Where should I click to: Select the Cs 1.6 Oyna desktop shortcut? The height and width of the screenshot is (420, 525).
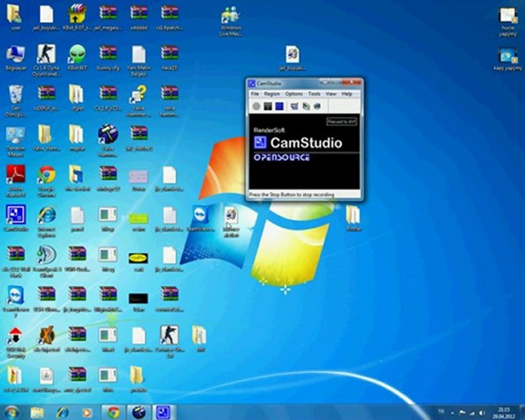click(x=46, y=60)
